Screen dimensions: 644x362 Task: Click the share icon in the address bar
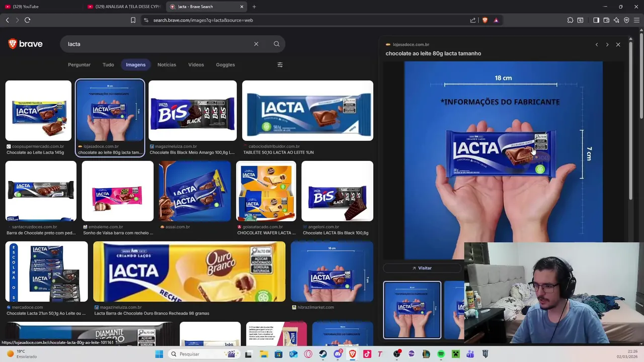[x=473, y=20]
